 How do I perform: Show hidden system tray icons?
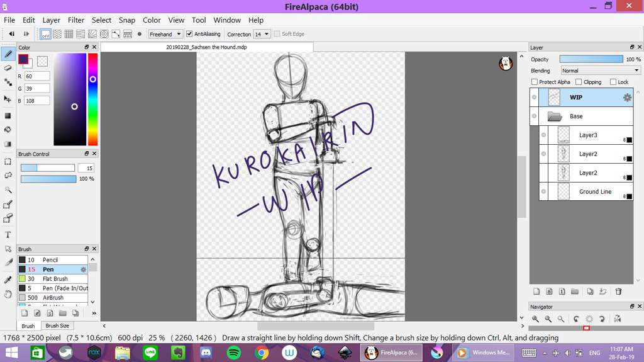pyautogui.click(x=545, y=353)
